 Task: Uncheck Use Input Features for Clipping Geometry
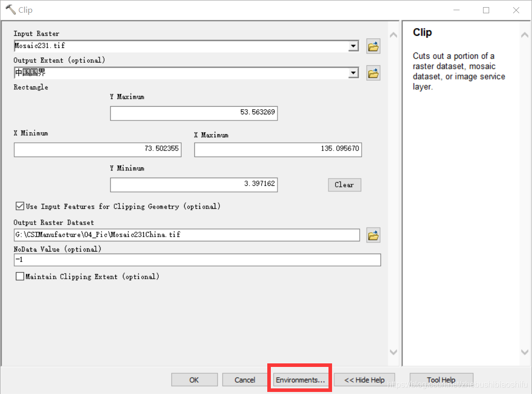[x=19, y=206]
